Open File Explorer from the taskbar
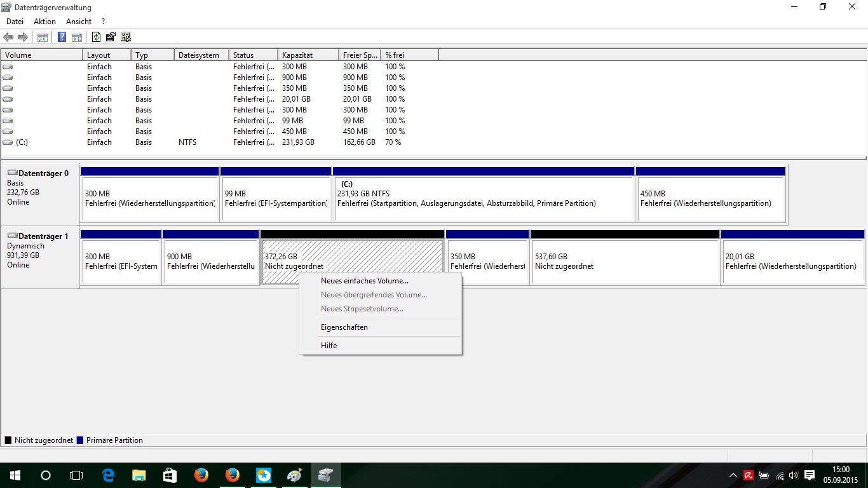868x488 pixels. (x=139, y=475)
